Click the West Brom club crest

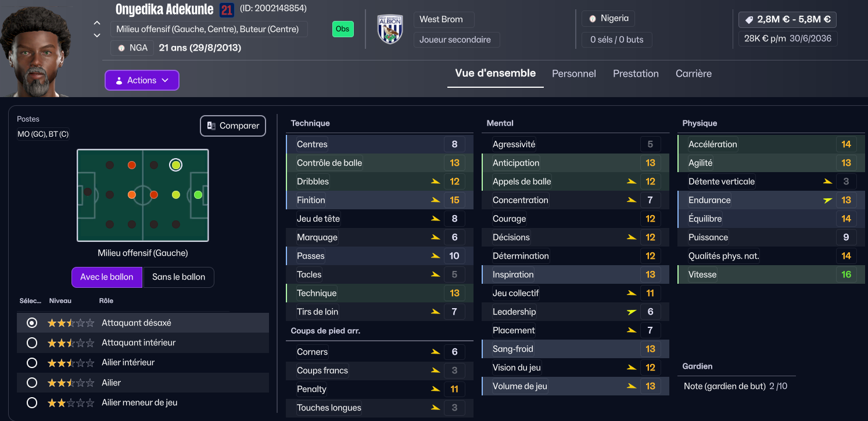tap(390, 29)
